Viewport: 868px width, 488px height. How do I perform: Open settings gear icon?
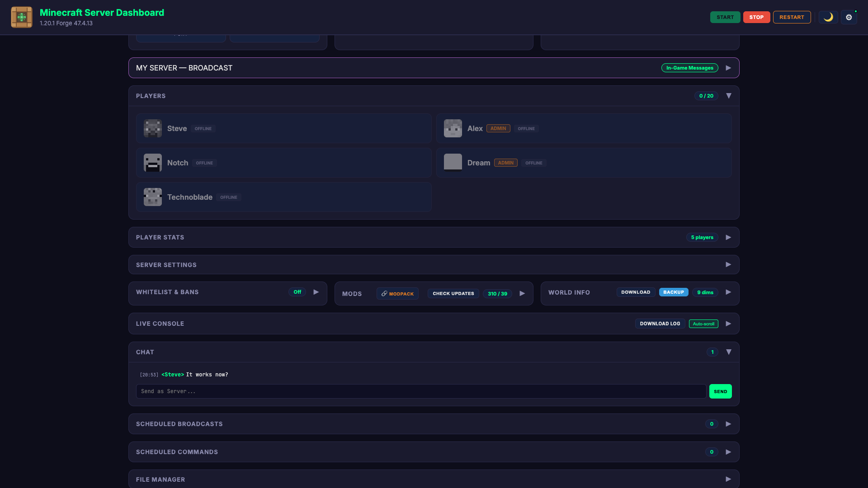pyautogui.click(x=849, y=17)
